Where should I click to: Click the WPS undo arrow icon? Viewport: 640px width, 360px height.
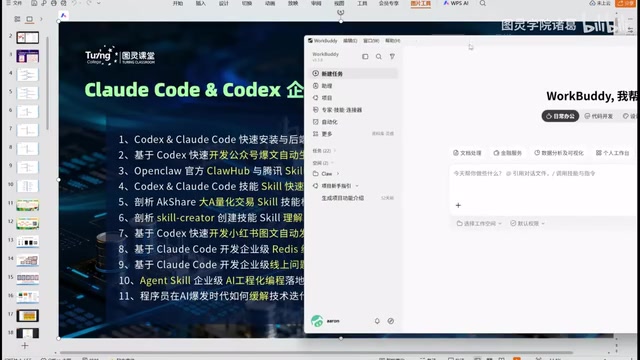(x=74, y=3)
